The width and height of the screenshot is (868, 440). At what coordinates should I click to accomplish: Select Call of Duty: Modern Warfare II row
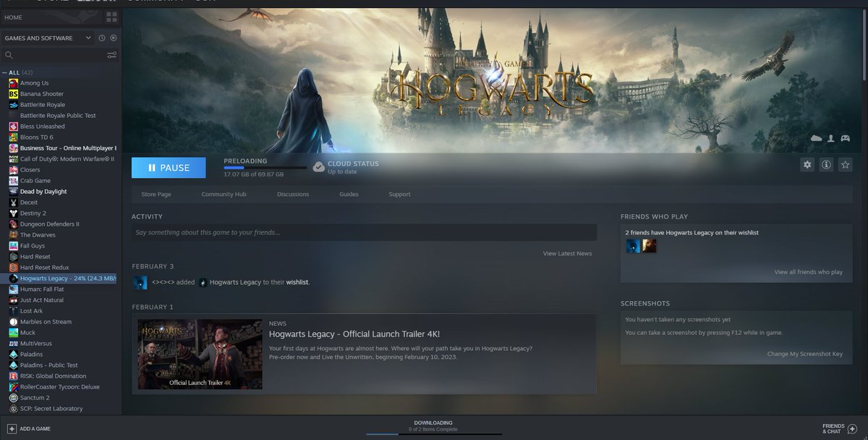pos(61,159)
